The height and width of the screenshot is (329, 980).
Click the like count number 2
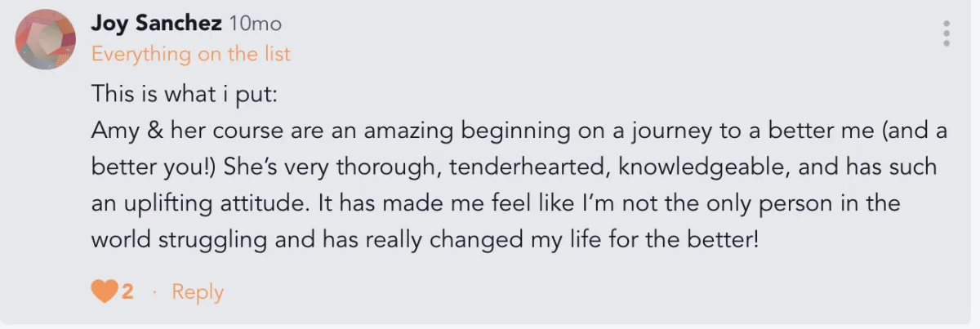[127, 291]
